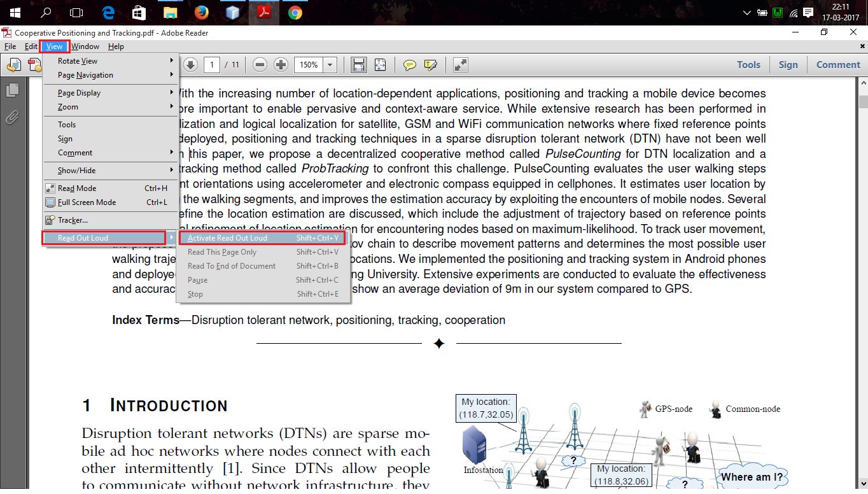
Task: Click the Sign button
Action: point(788,64)
